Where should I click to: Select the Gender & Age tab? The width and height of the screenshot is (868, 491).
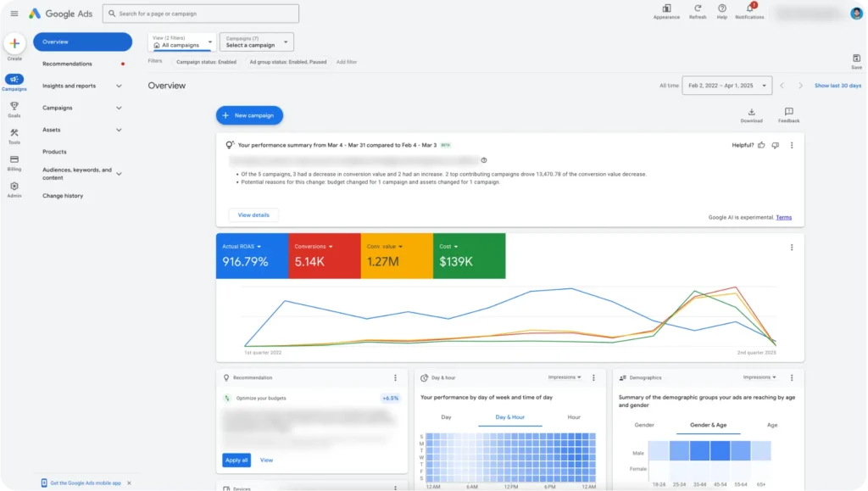click(x=708, y=425)
